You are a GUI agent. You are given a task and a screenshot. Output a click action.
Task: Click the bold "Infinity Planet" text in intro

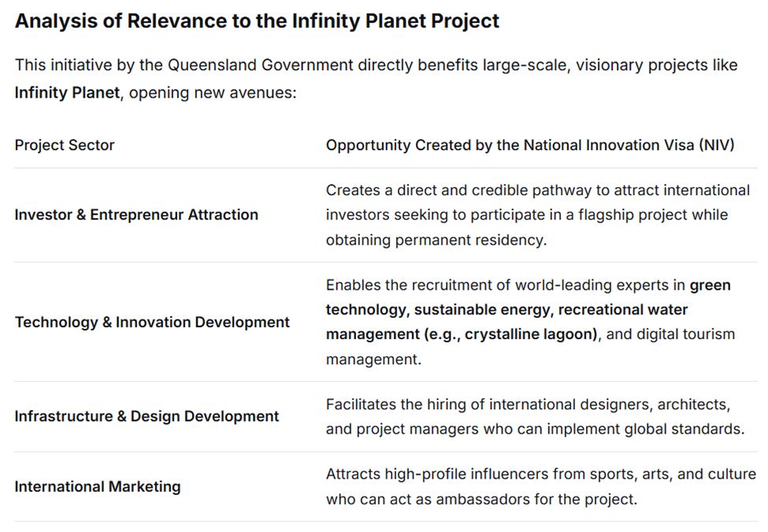[x=67, y=93]
